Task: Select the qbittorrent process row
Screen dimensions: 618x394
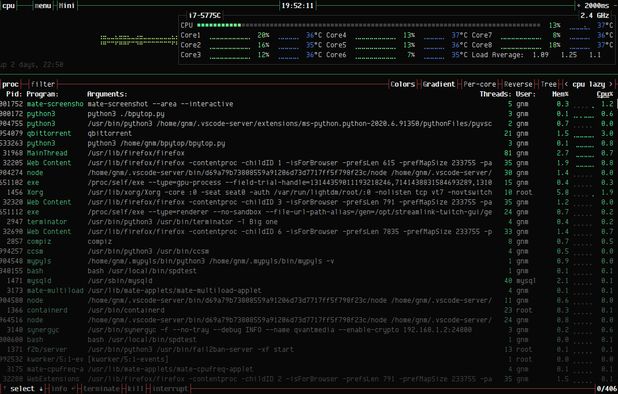Action: pyautogui.click(x=307, y=134)
